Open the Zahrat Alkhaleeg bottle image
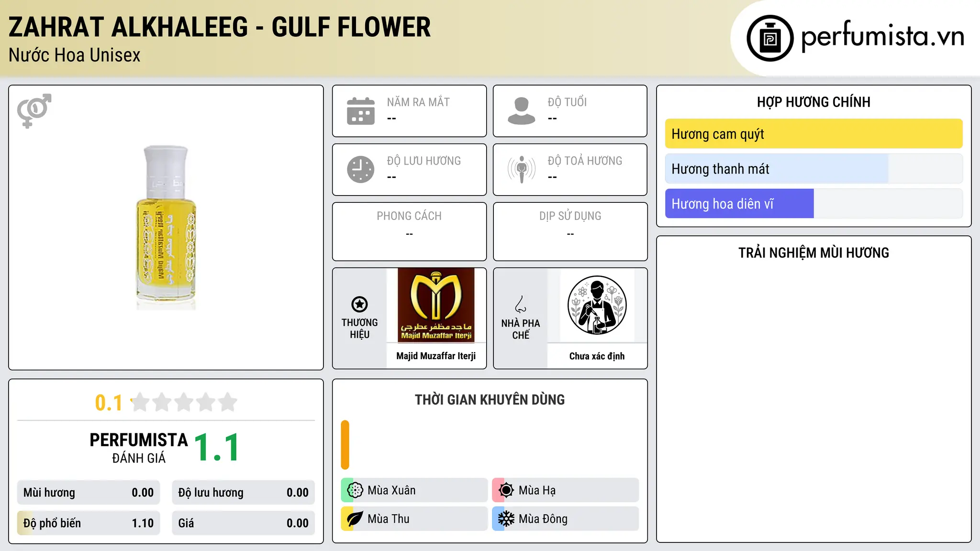The width and height of the screenshot is (980, 551). pyautogui.click(x=166, y=228)
